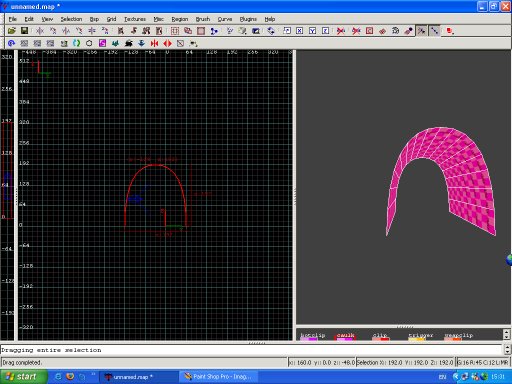Click the camera preview icon
The height and width of the screenshot is (384, 512).
[256, 31]
